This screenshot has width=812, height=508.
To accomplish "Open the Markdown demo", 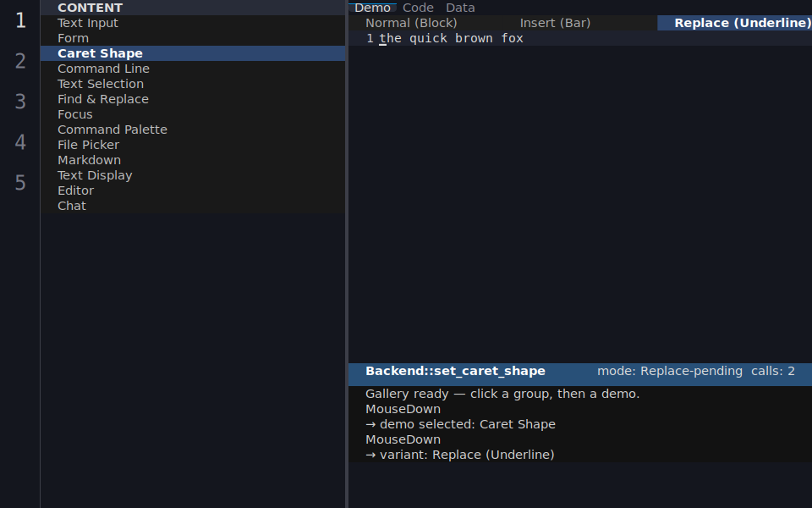I will coord(193,160).
